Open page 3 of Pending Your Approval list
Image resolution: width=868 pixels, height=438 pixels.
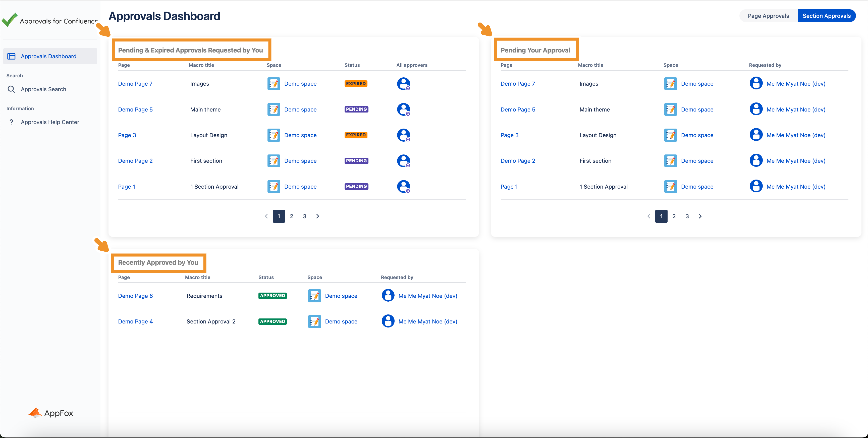click(x=687, y=216)
